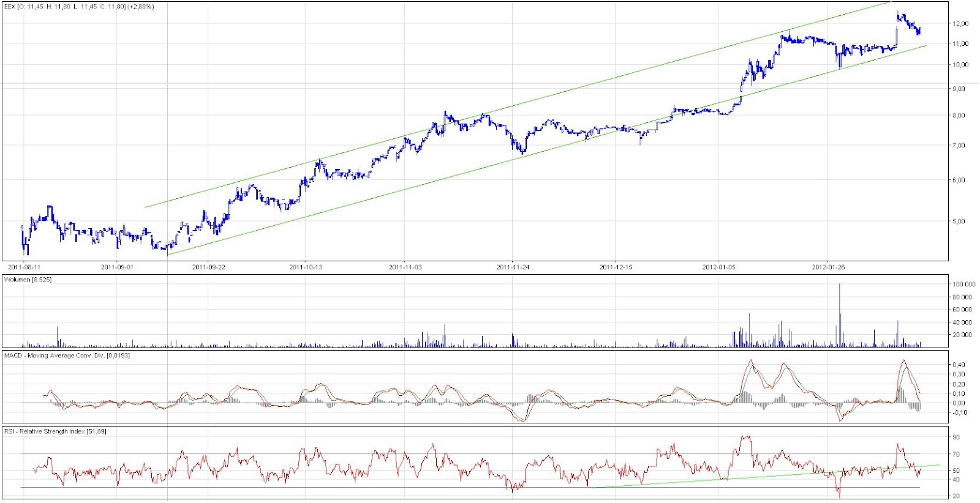Click the RSI Relative Strength Index label
This screenshot has width=980, height=503.
coord(56,431)
